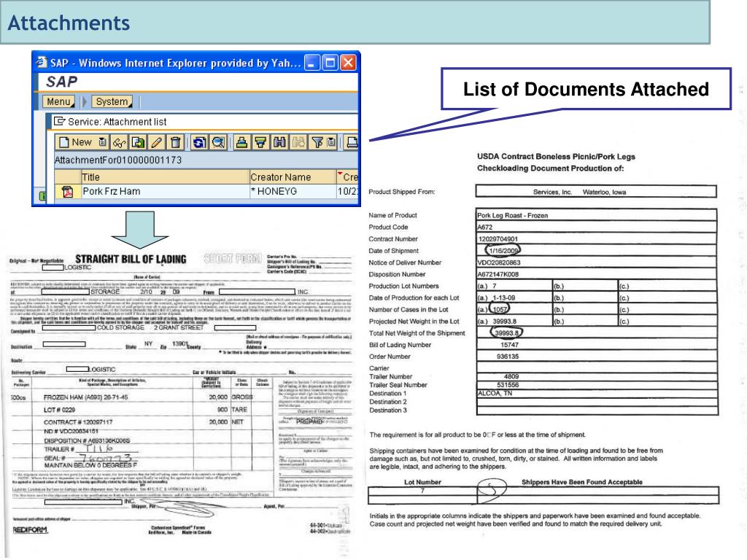Click the Sort descending icon
This screenshot has width=747, height=560.
(260, 142)
